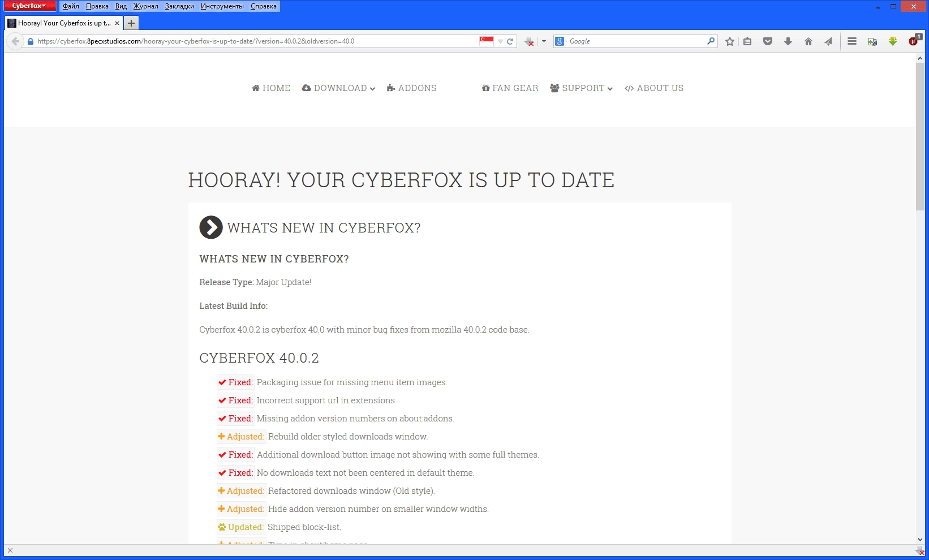The height and width of the screenshot is (560, 929).
Task: Click 'Incorrect support url in extensions.' line
Action: (326, 400)
